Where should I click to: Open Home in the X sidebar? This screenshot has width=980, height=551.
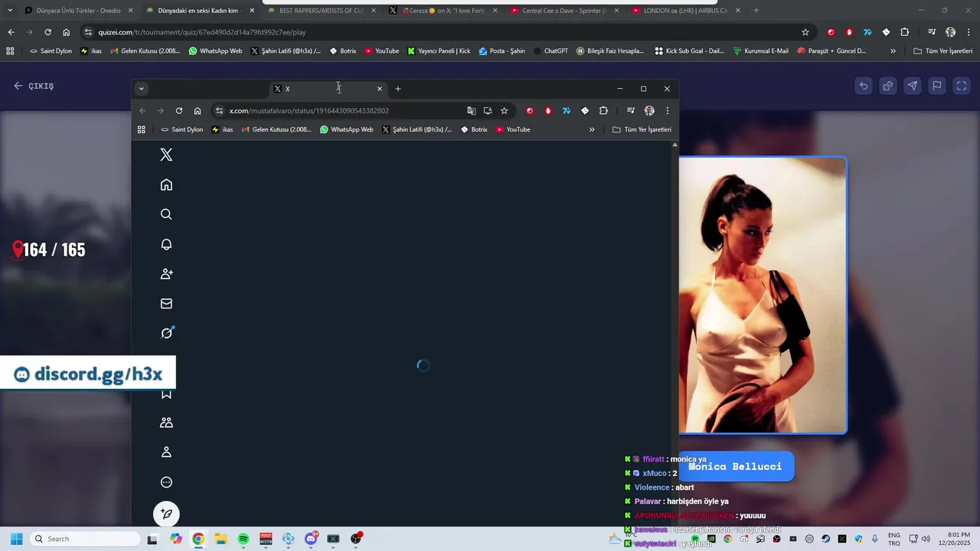166,184
